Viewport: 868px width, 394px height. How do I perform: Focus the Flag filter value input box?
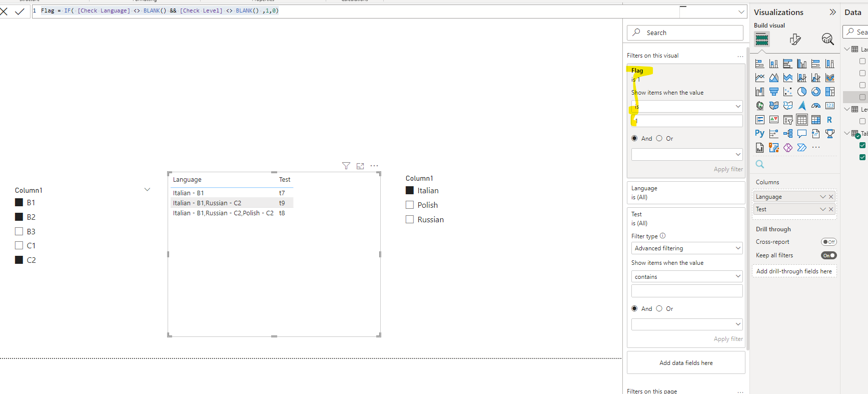[687, 121]
